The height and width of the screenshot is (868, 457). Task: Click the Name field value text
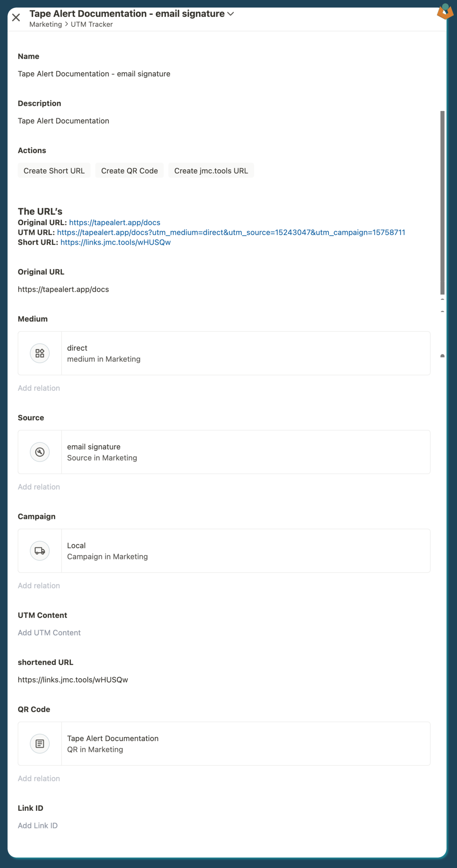[94, 74]
